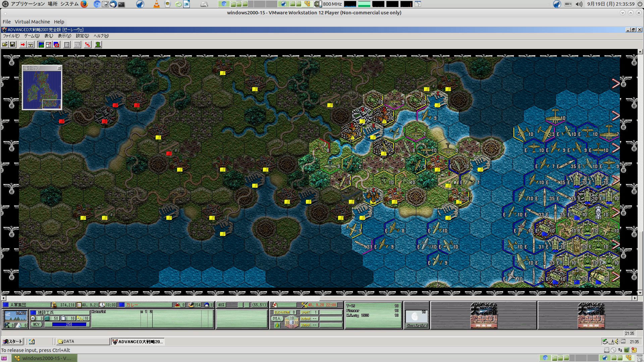This screenshot has width=644, height=362.
Task: Click the green soldier bust toolbar icon
Action: 98,45
